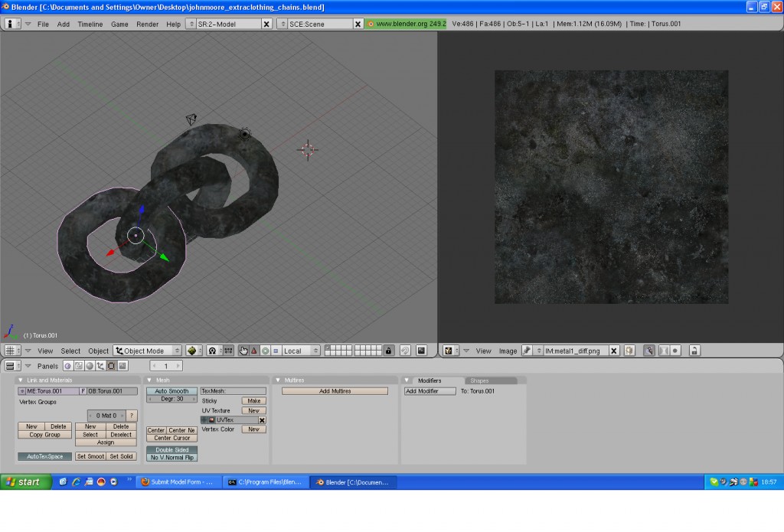Viewport: 784px width, 532px height.
Task: Toggle No V.Normal Flip
Action: (x=171, y=456)
